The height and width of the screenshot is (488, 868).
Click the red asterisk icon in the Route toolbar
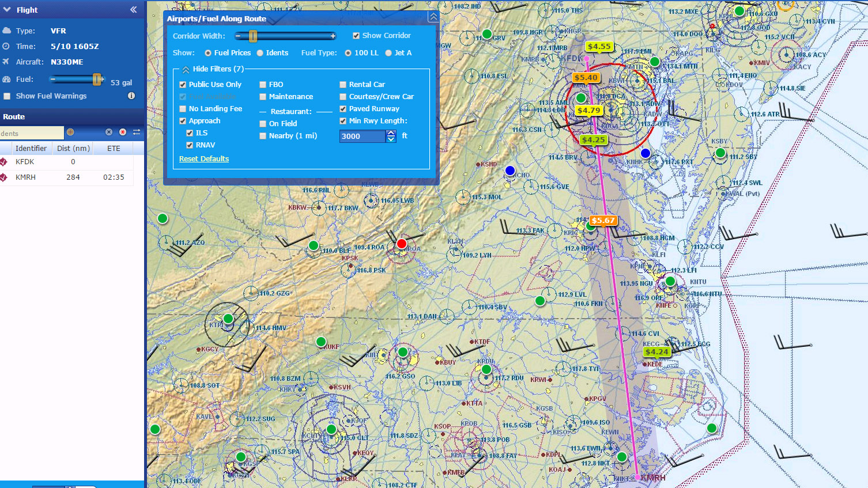122,132
